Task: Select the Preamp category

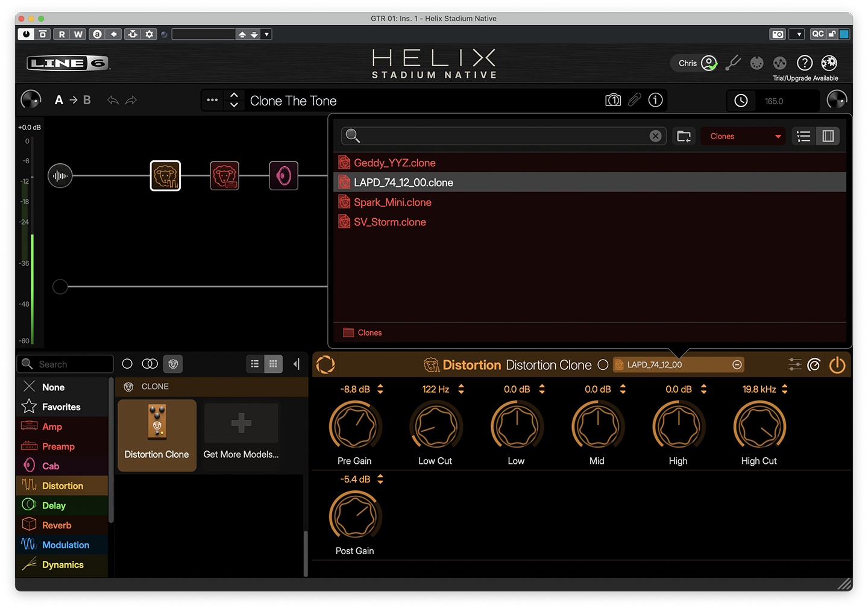Action: coord(61,446)
